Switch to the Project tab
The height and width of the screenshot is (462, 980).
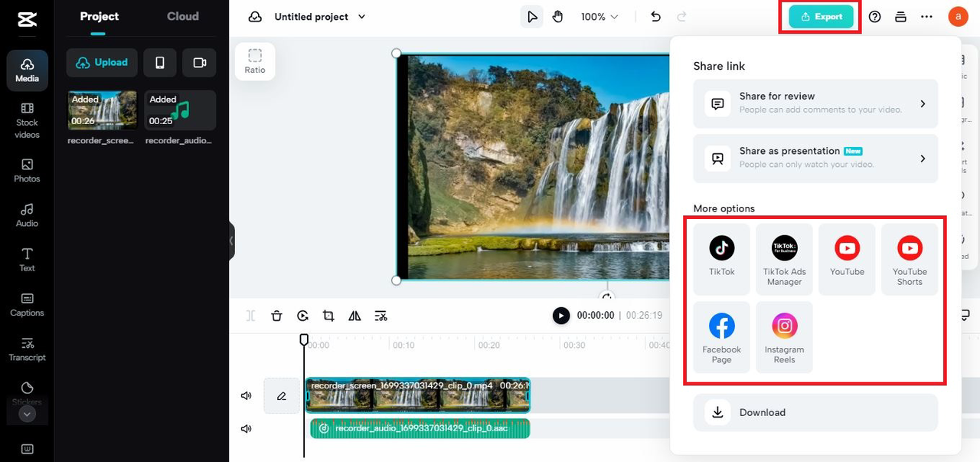coord(100,16)
